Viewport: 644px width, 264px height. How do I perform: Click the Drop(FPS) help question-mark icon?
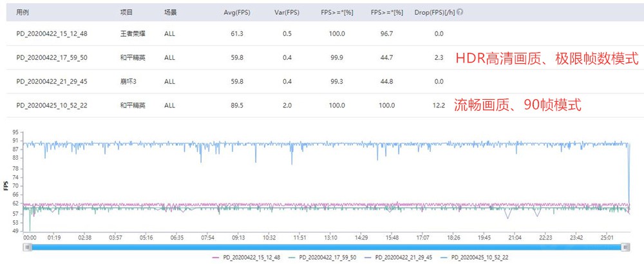coord(460,12)
